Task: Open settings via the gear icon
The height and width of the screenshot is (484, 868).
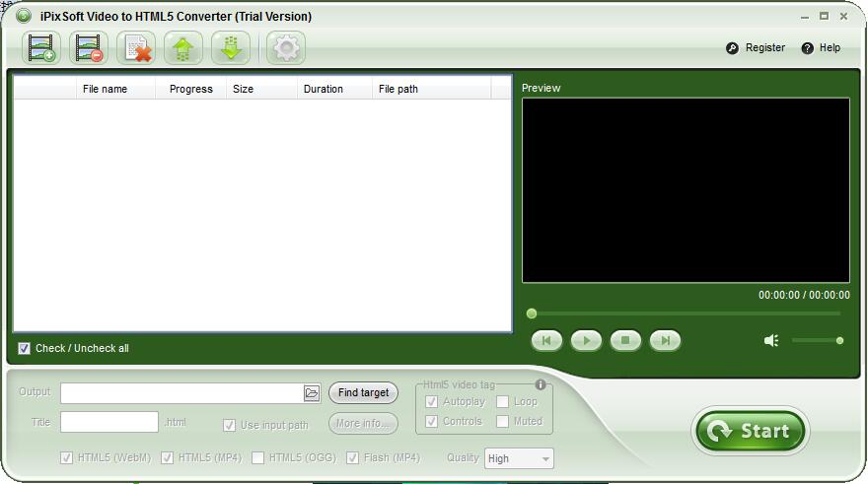Action: click(286, 47)
